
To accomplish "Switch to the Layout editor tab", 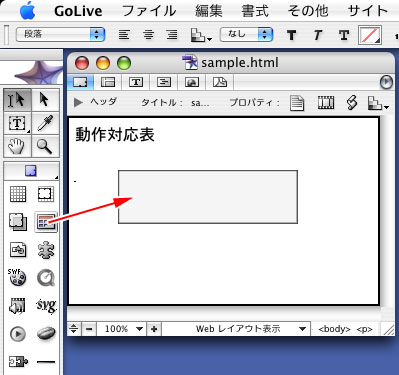I will point(80,82).
